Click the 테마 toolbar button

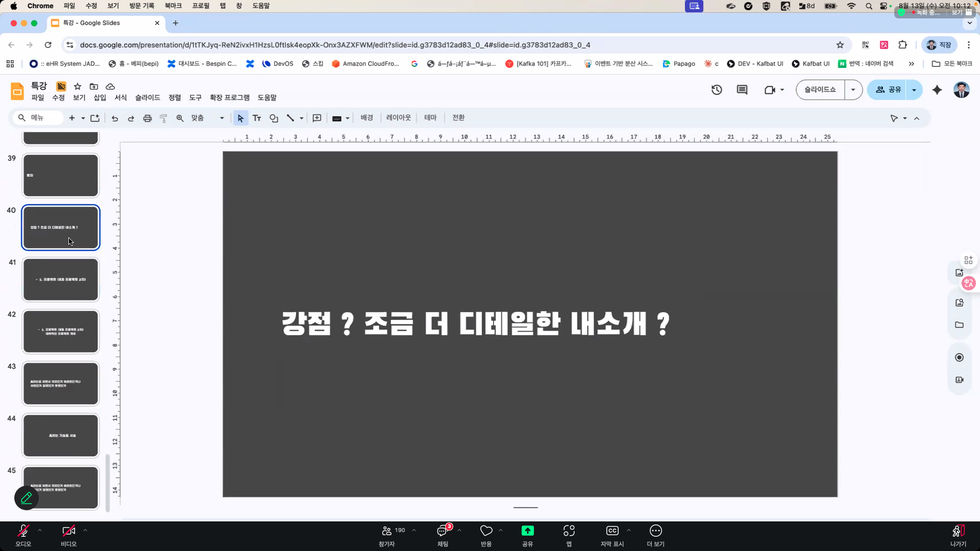pyautogui.click(x=430, y=118)
